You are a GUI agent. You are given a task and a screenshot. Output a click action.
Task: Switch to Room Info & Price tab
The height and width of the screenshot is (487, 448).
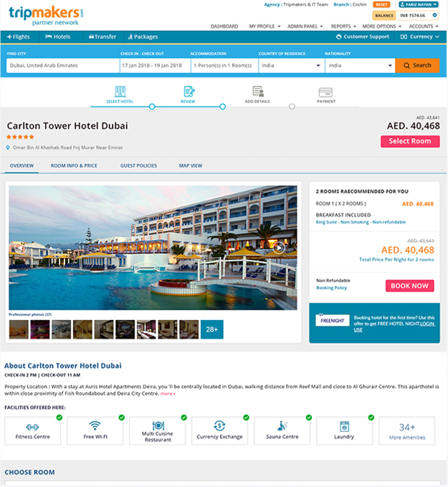click(x=74, y=165)
